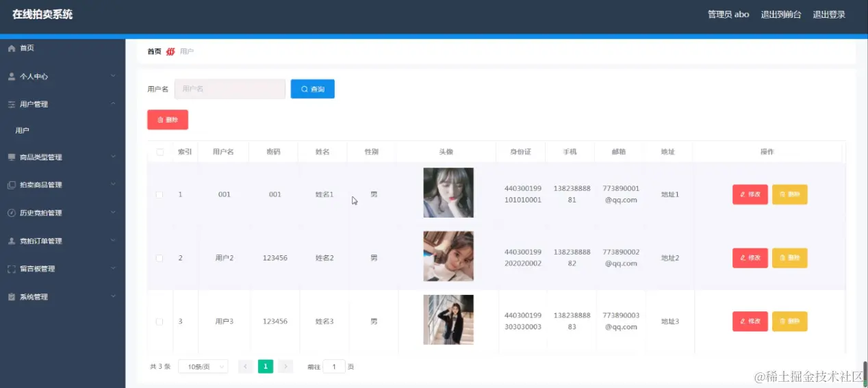
Task: Click avatar thumbnail of 姓名1
Action: [x=448, y=193]
